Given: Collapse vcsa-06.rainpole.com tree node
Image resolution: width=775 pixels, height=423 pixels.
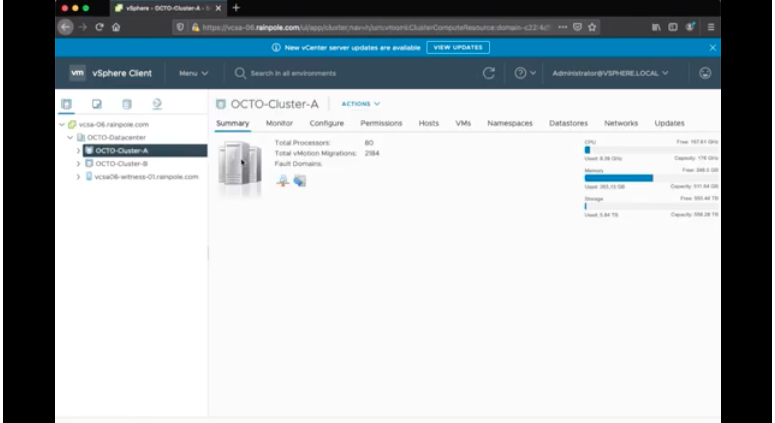Looking at the screenshot, I should coord(62,125).
